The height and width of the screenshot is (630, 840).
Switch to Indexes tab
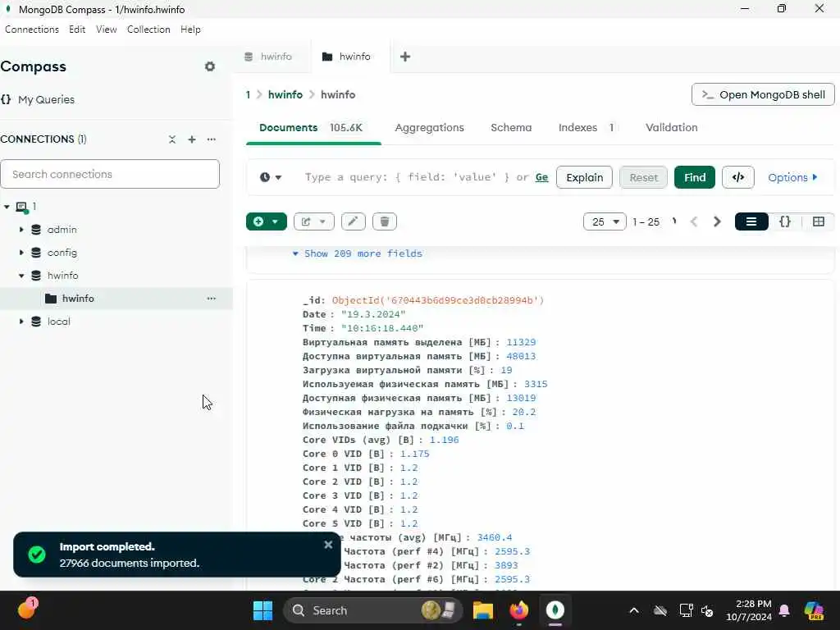click(586, 127)
